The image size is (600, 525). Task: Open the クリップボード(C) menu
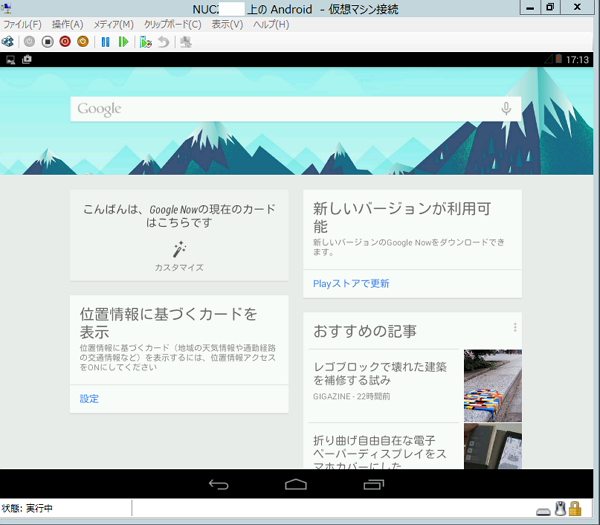pos(173,24)
